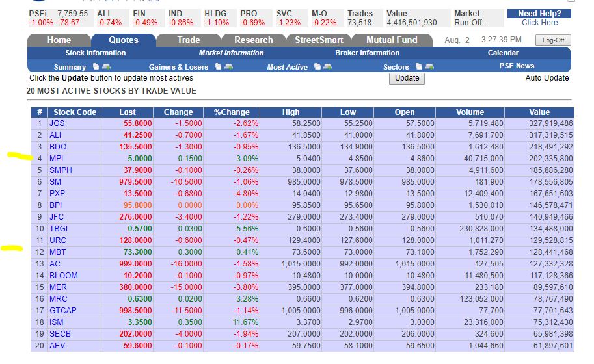This screenshot has height=364, width=594.
Task: Open PXP stock code link
Action: pyautogui.click(x=57, y=194)
